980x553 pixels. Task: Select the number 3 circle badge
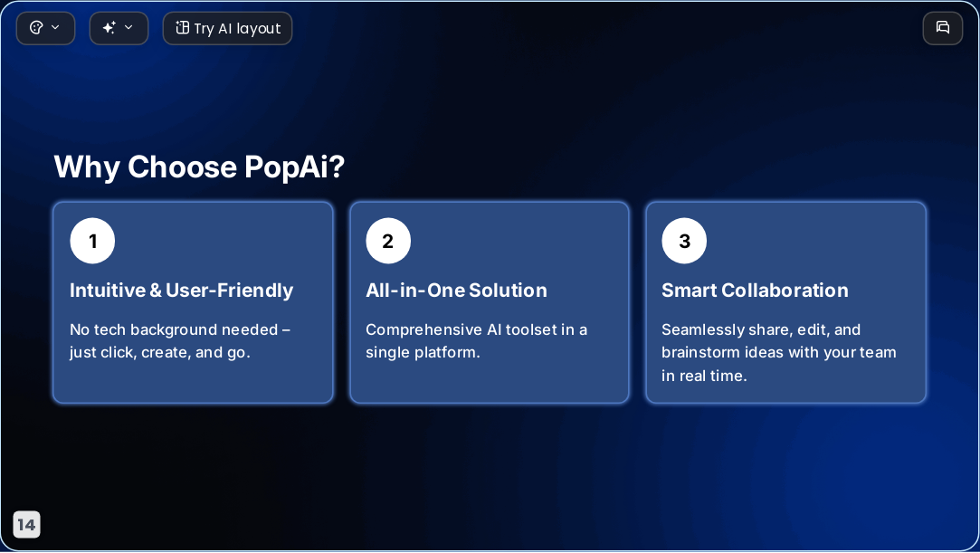coord(684,241)
